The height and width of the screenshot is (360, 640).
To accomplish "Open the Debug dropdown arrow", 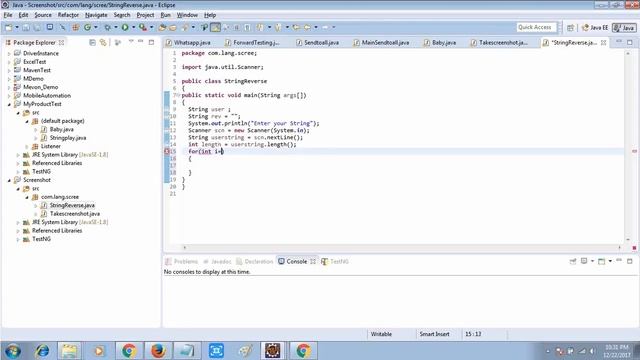I will 116,27.
